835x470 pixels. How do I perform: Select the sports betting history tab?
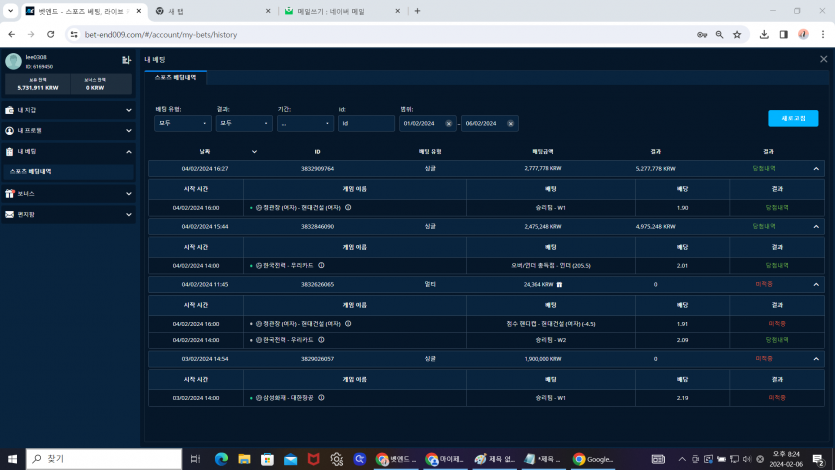(176, 78)
